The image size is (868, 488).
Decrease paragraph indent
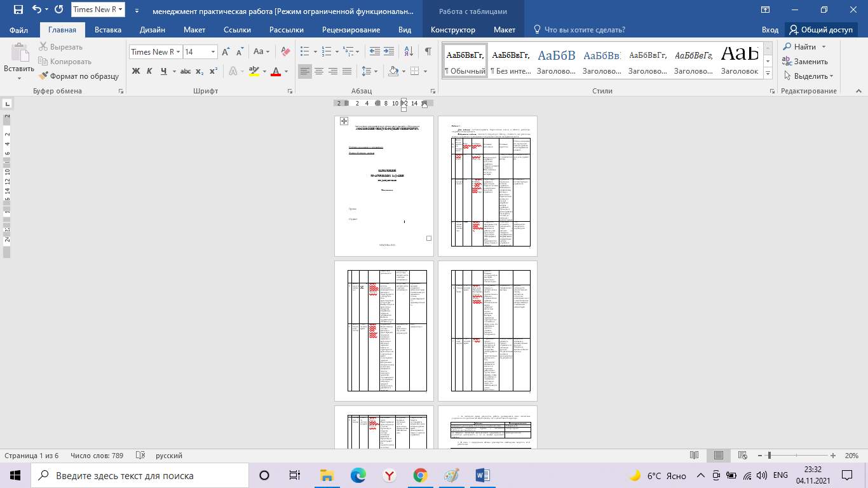click(x=375, y=52)
